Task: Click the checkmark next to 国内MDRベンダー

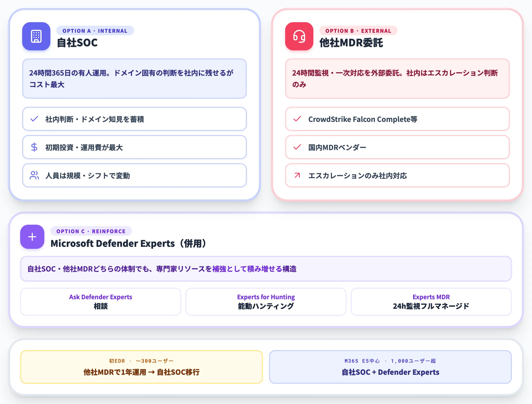Action: pyautogui.click(x=297, y=147)
